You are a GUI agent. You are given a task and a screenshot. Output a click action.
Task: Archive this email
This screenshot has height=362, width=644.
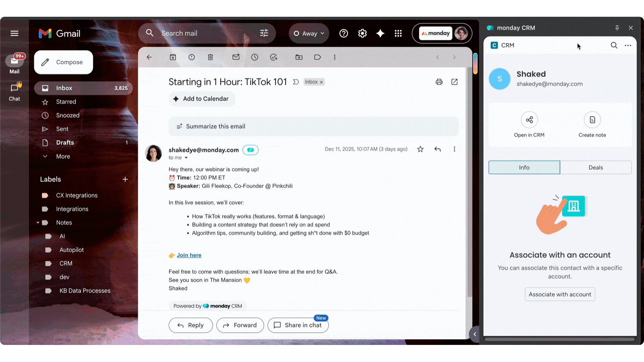coord(173,57)
